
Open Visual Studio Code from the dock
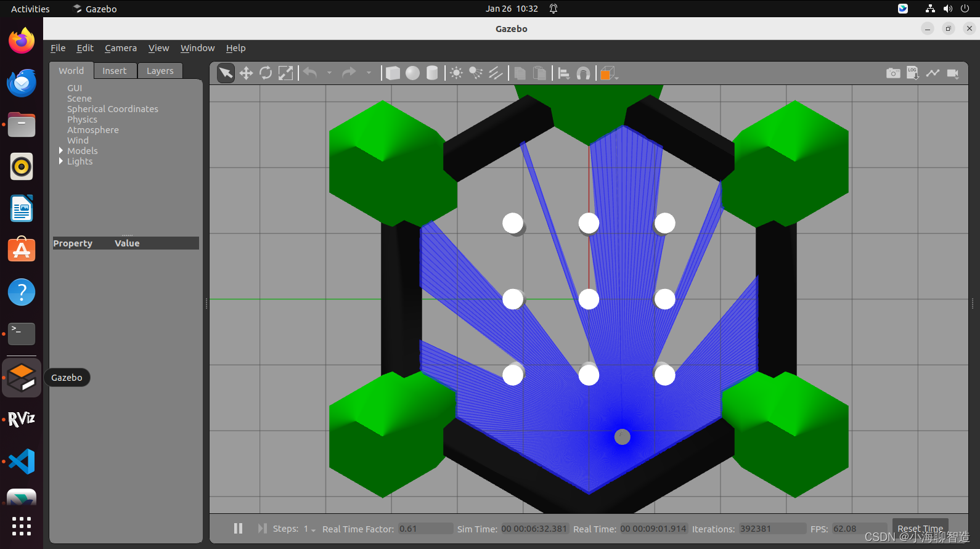coord(22,462)
